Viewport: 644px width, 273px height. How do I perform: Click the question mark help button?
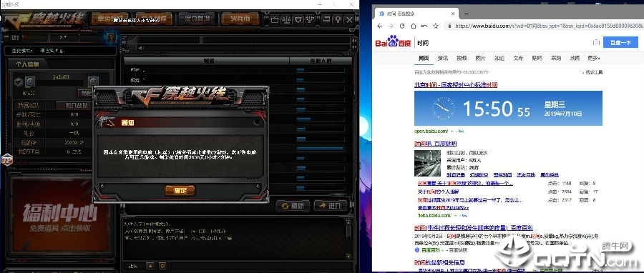click(x=111, y=38)
